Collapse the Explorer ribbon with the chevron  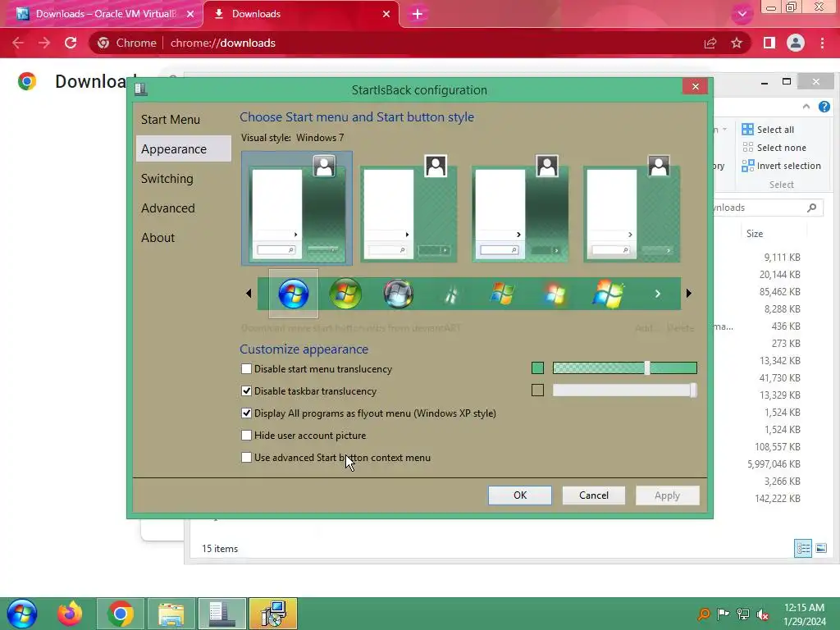(806, 107)
